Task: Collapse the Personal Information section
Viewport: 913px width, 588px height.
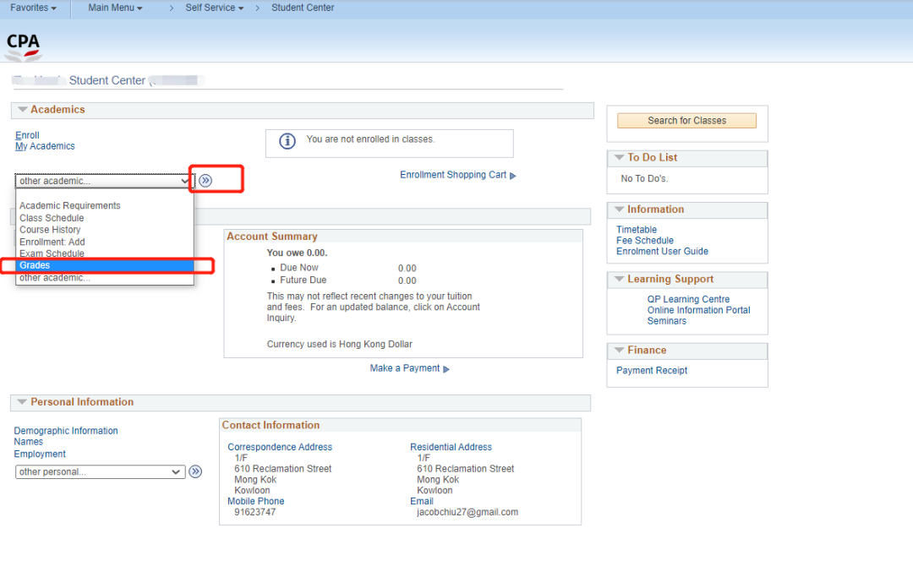Action: click(22, 402)
